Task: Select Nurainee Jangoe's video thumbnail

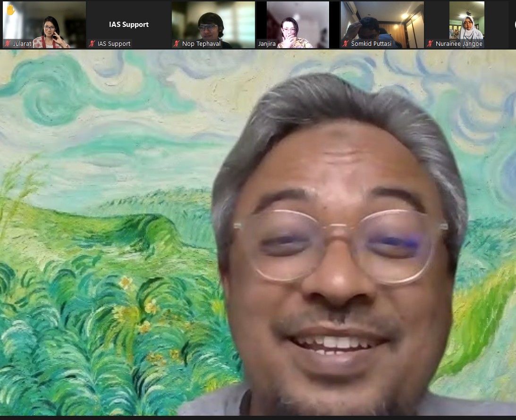Action: (x=466, y=25)
